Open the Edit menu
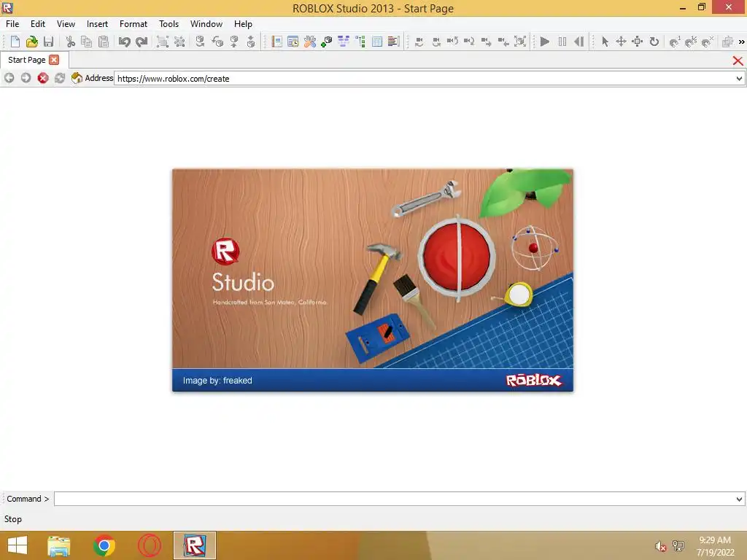Viewport: 747px width, 560px height. 38,24
